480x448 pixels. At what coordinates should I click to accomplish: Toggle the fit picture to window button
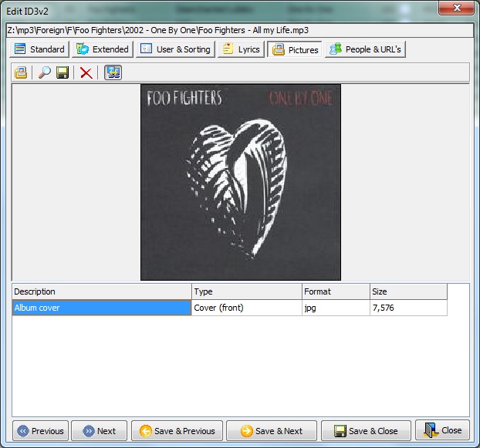tap(113, 72)
